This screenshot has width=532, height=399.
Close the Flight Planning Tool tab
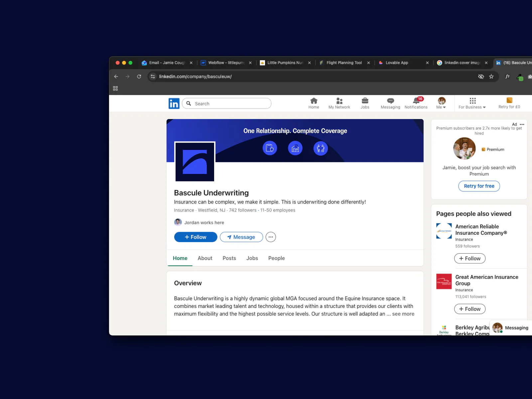[x=368, y=63]
